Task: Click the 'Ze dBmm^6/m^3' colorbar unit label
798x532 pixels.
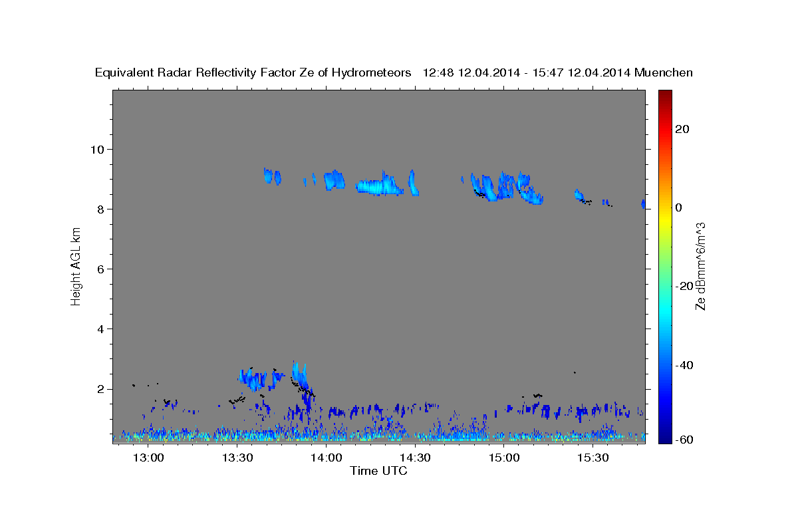Action: click(x=700, y=266)
